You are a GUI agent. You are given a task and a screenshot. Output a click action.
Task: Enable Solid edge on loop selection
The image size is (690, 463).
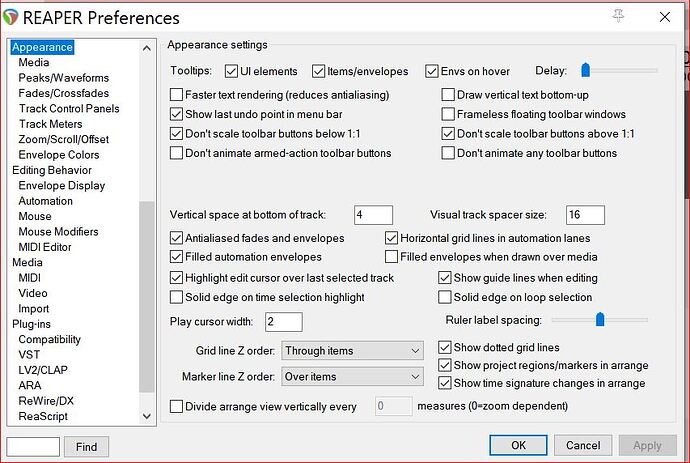[x=446, y=297]
